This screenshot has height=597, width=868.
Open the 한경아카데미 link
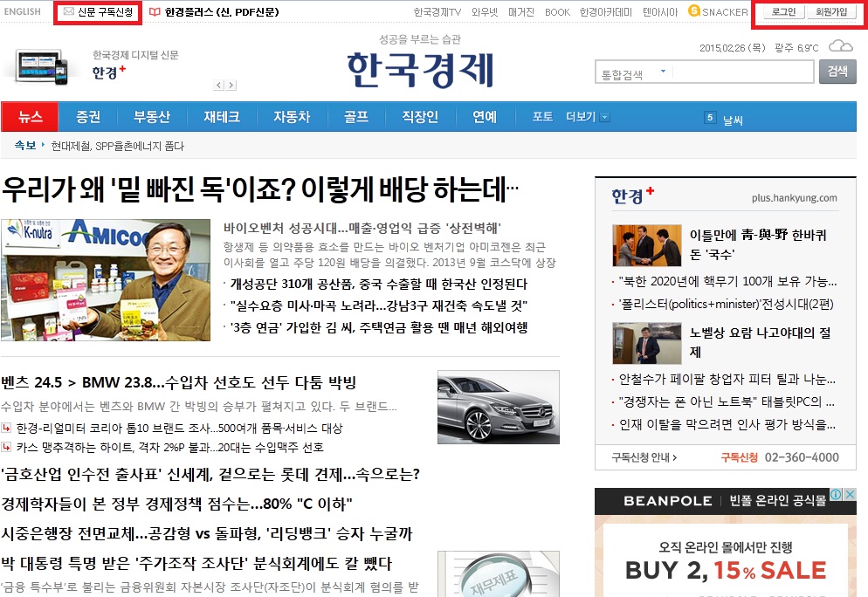coord(606,12)
